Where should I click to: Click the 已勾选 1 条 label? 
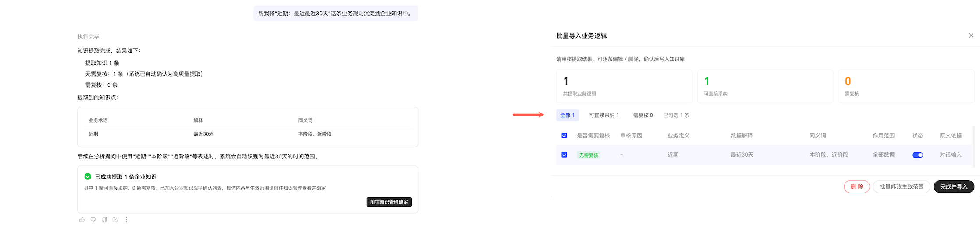click(676, 115)
